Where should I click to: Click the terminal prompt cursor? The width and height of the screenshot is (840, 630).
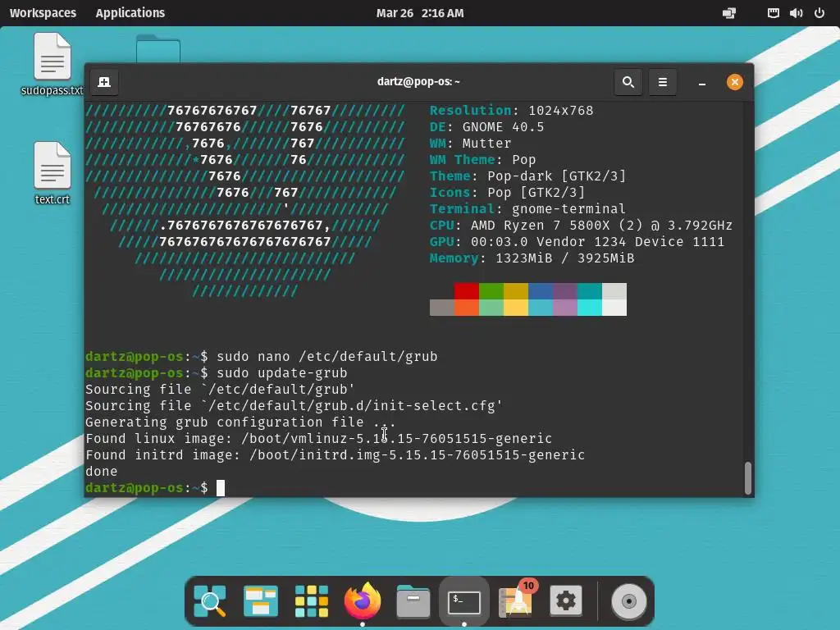coord(221,488)
